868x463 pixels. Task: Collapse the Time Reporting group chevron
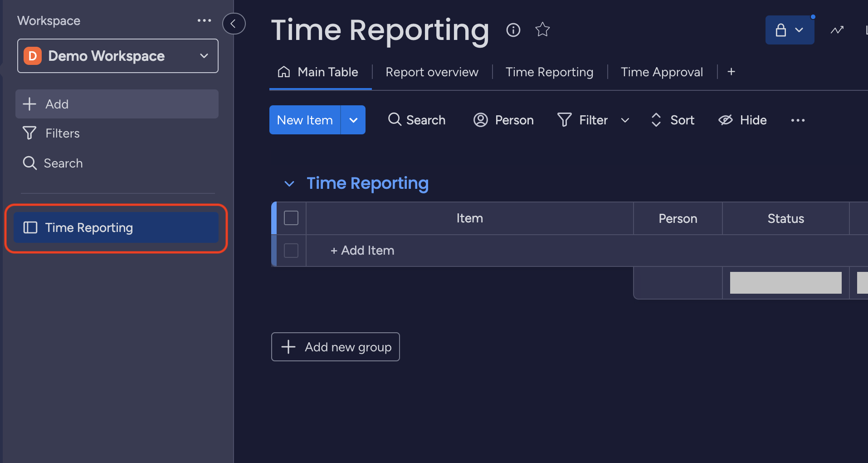pyautogui.click(x=289, y=184)
